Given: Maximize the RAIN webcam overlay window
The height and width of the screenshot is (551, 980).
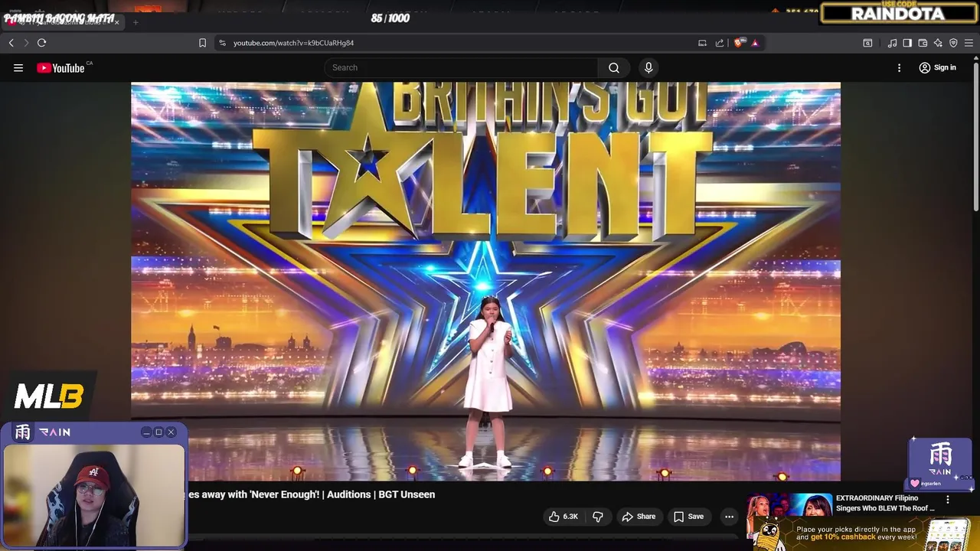Looking at the screenshot, I should click(158, 432).
